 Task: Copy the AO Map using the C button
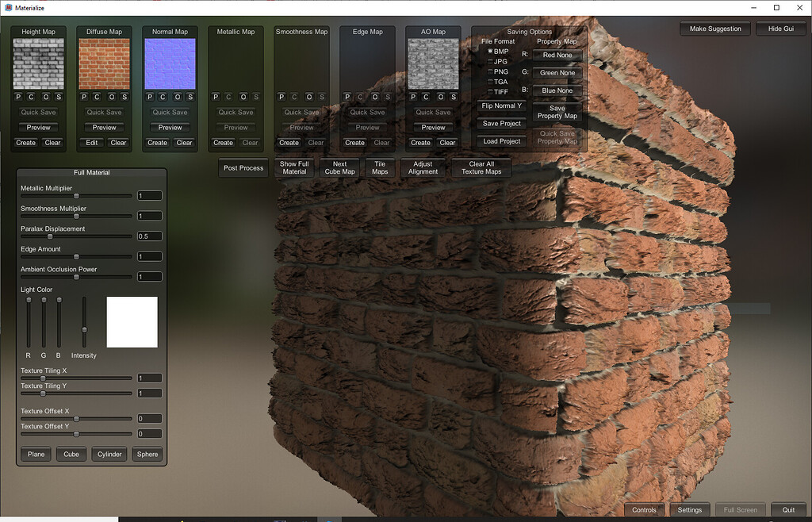426,97
